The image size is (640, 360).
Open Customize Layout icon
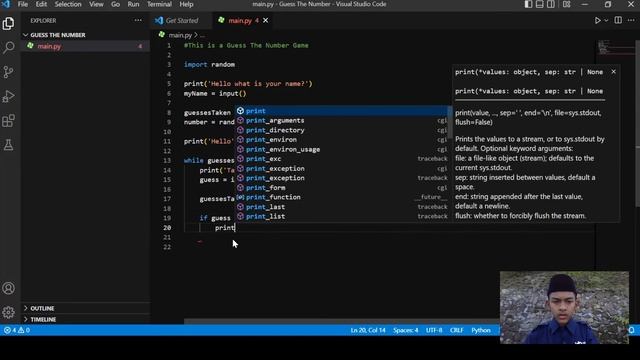567,4
